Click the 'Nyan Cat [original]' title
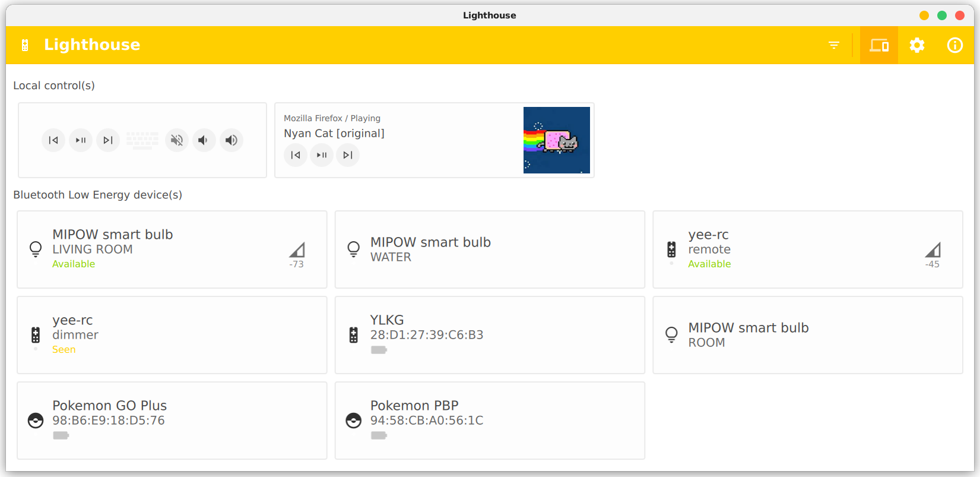Screen dimensions: 980x477 pos(334,133)
